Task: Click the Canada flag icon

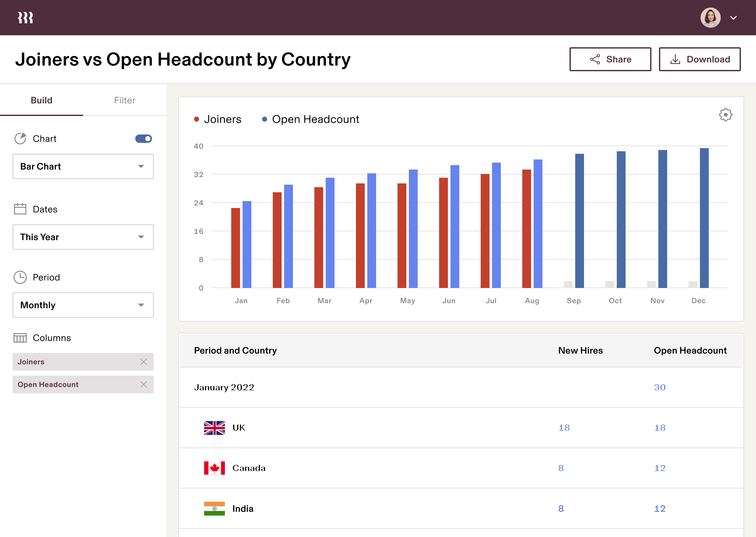Action: tap(214, 468)
